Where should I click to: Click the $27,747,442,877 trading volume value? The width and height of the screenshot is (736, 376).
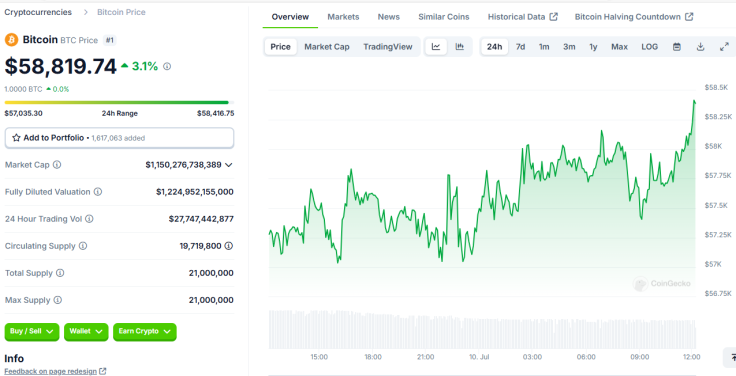click(201, 219)
